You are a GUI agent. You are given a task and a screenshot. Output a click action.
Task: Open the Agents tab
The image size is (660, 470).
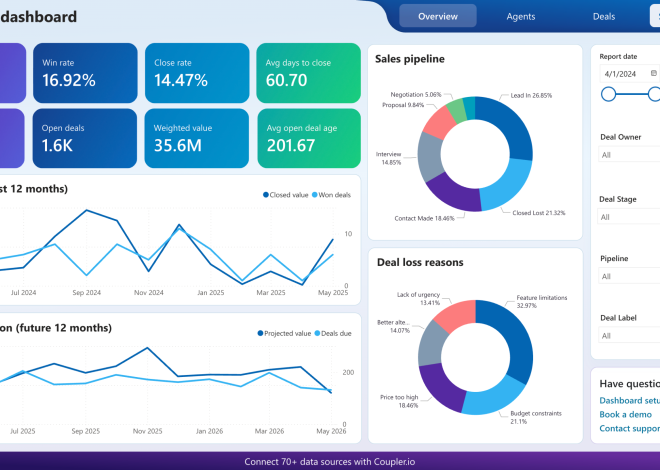point(521,16)
